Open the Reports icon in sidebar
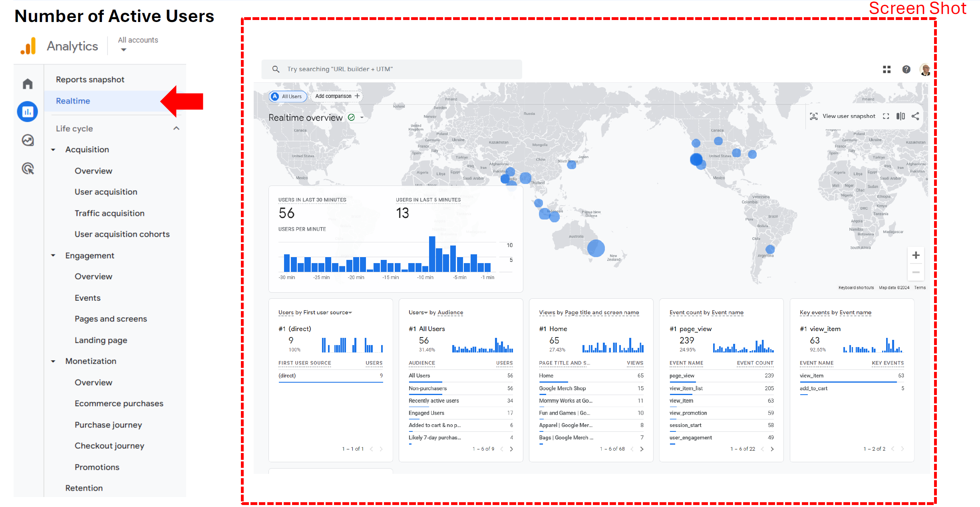The height and width of the screenshot is (507, 980). [x=28, y=112]
